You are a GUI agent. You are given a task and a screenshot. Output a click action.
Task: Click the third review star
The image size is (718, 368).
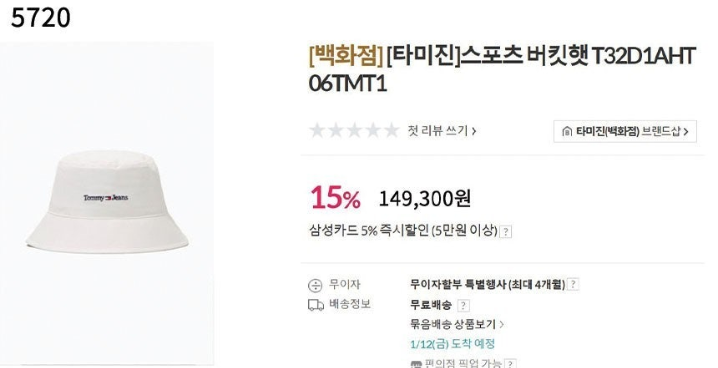[x=354, y=130]
